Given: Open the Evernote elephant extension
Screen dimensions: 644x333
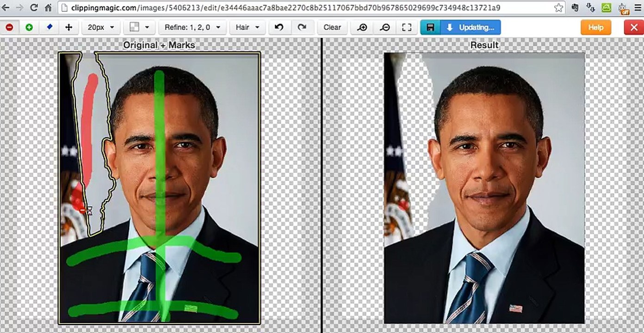Looking at the screenshot, I should click(575, 7).
